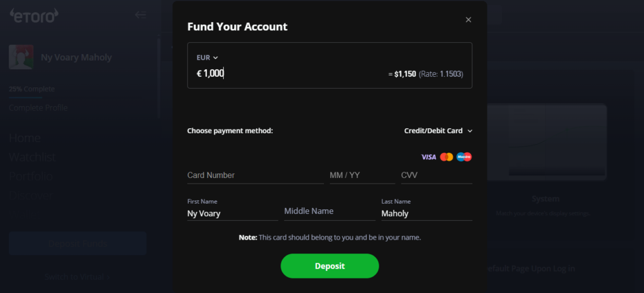The image size is (644, 293).
Task: Go to Watchlist in the sidebar
Action: pyautogui.click(x=32, y=157)
